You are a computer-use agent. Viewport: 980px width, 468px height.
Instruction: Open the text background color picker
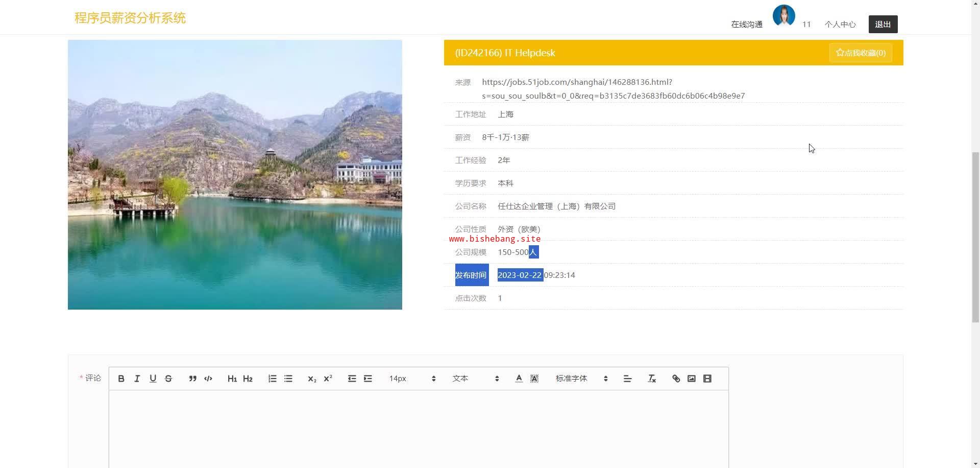point(534,379)
